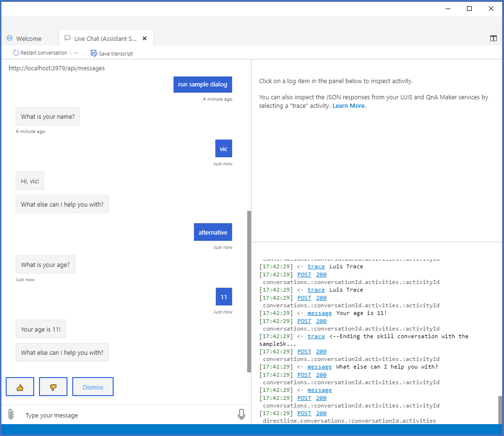
Task: Expand the first Luis Trace log entry
Action: (316, 266)
